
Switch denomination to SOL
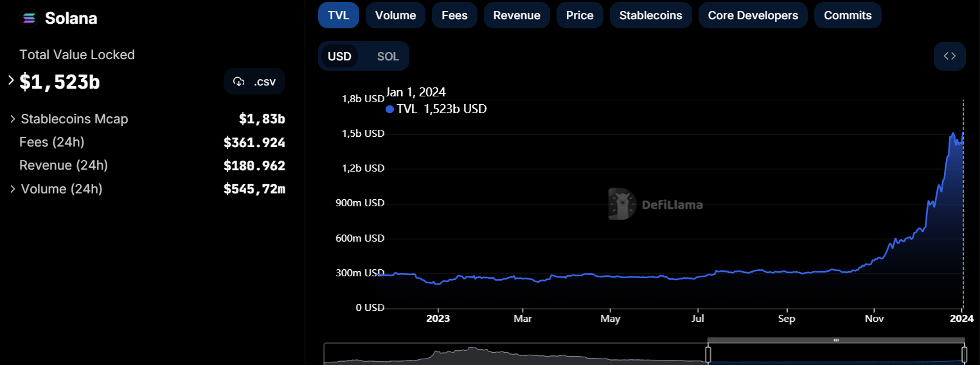click(388, 56)
